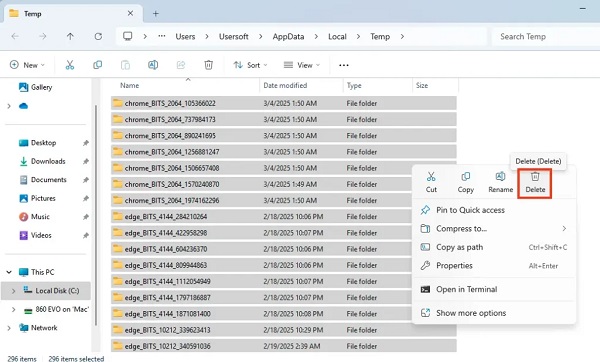
Task: Click the navigation pane scrollbar
Action: tap(96, 214)
